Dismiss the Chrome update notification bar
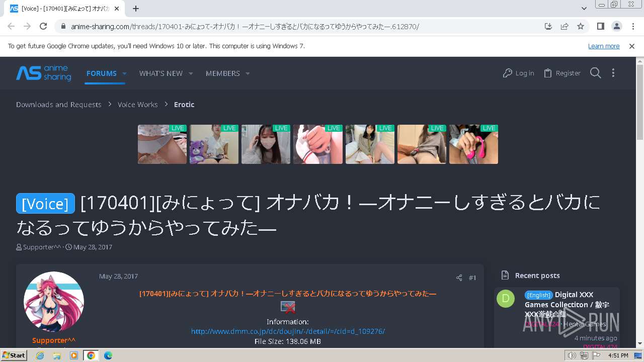Viewport: 644px width, 362px height. [x=632, y=46]
